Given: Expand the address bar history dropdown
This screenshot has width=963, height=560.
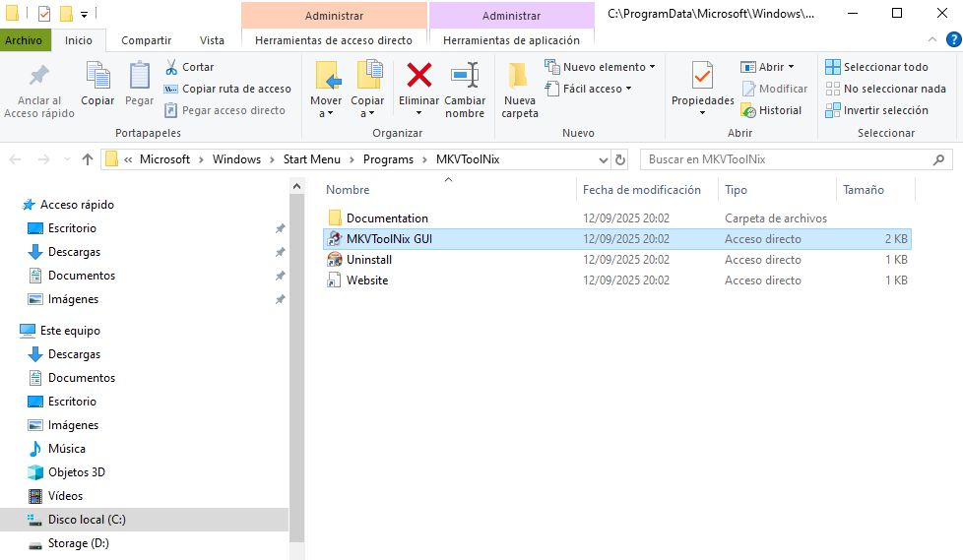Looking at the screenshot, I should pos(604,159).
